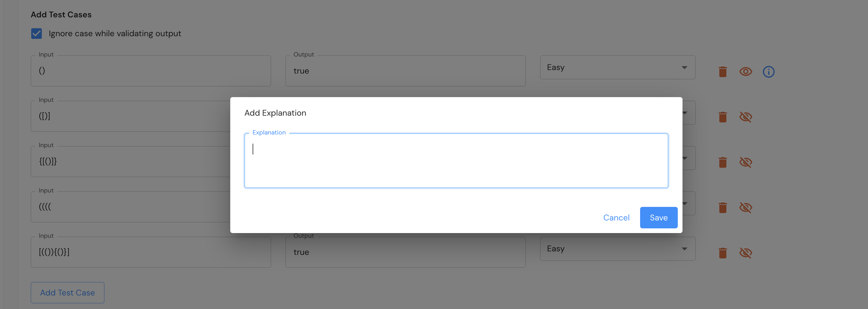Viewport: 868px width, 309px height.
Task: Delete the () test case
Action: click(723, 72)
